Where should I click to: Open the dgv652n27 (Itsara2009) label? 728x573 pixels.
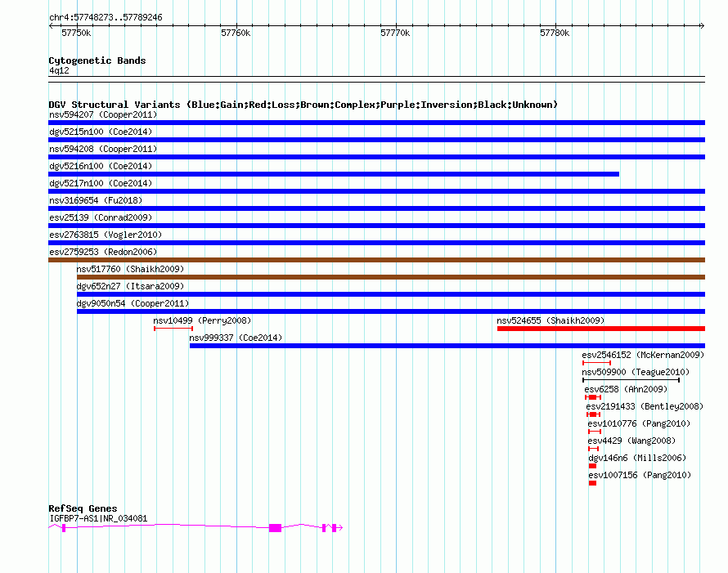tap(130, 286)
